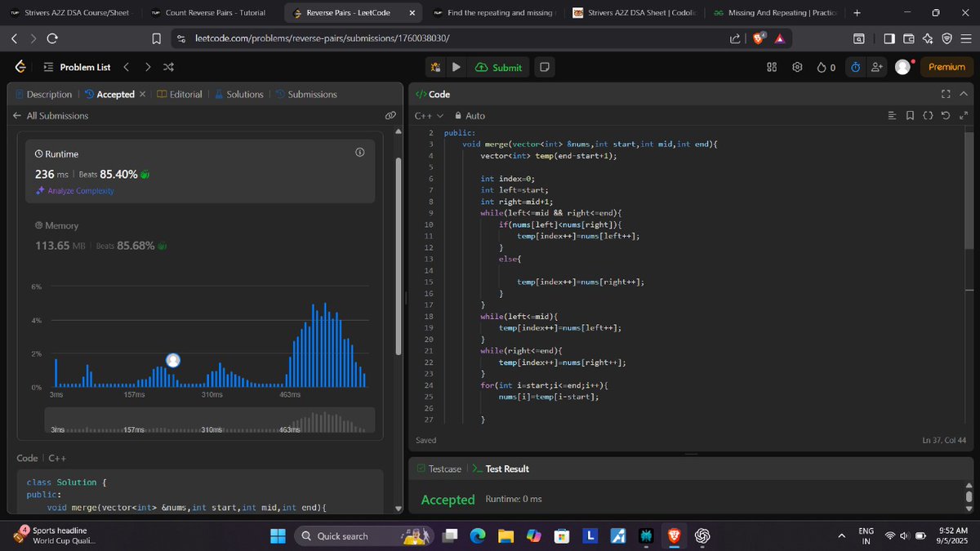This screenshot has height=551, width=980.
Task: Close the Accepted tab
Action: (143, 95)
